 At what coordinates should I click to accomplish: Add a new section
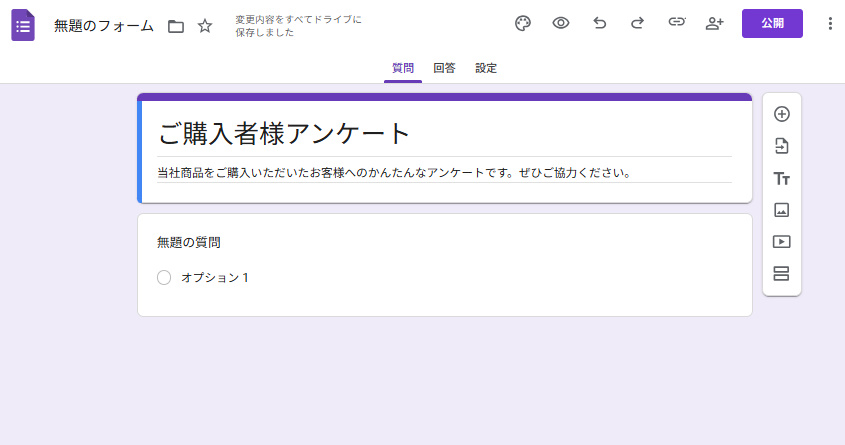(782, 274)
